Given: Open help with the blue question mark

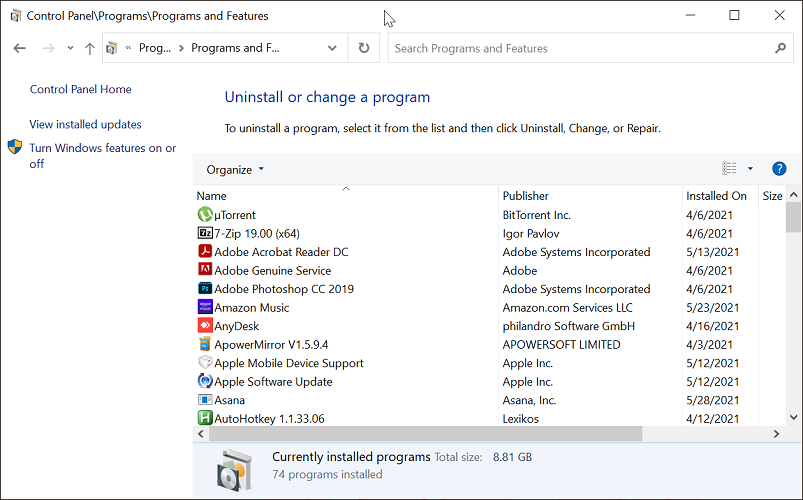Looking at the screenshot, I should [779, 169].
